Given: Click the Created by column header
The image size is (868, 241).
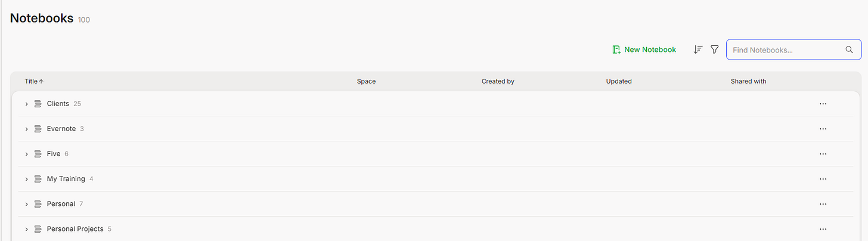Looking at the screenshot, I should (497, 81).
